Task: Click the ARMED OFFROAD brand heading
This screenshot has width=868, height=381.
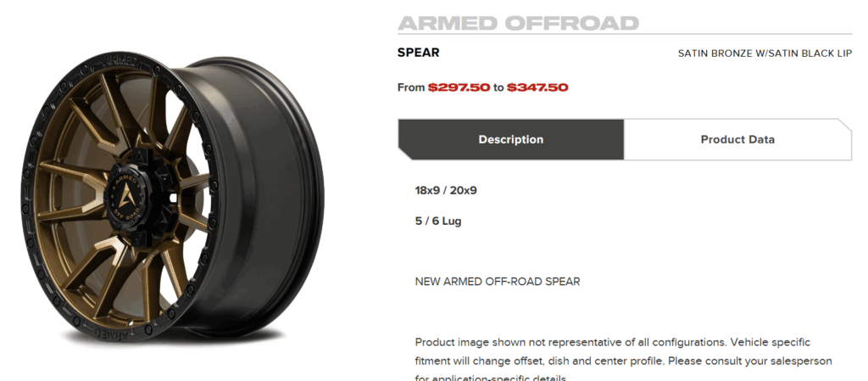Action: click(518, 23)
